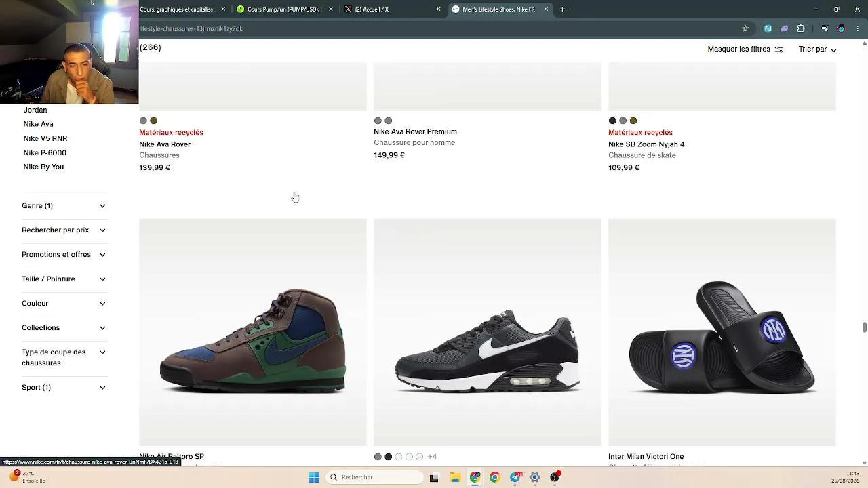Open the Inter Milan slides product image
This screenshot has width=868, height=488.
coord(722,332)
